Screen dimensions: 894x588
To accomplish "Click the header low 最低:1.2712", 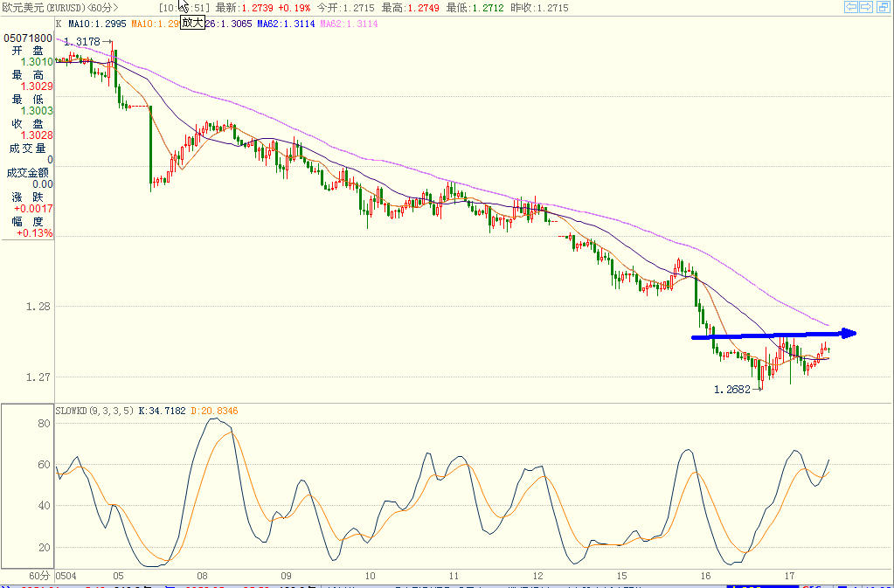I will 475,8.
